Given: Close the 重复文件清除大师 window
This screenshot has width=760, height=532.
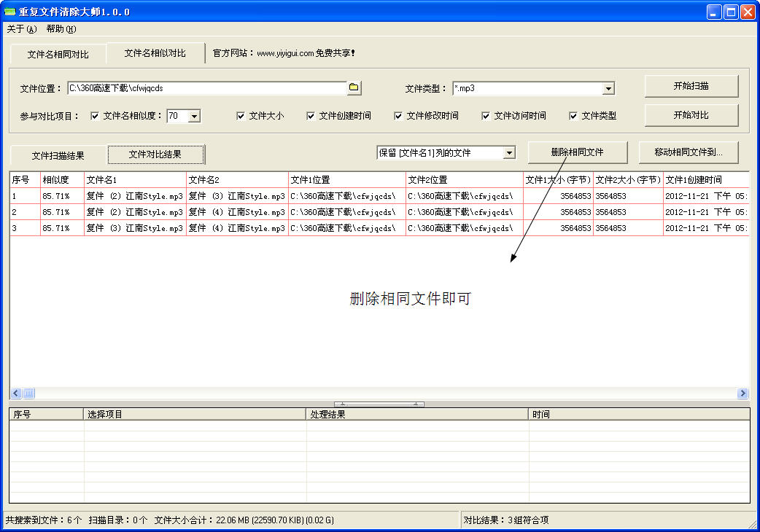Looking at the screenshot, I should (x=748, y=12).
